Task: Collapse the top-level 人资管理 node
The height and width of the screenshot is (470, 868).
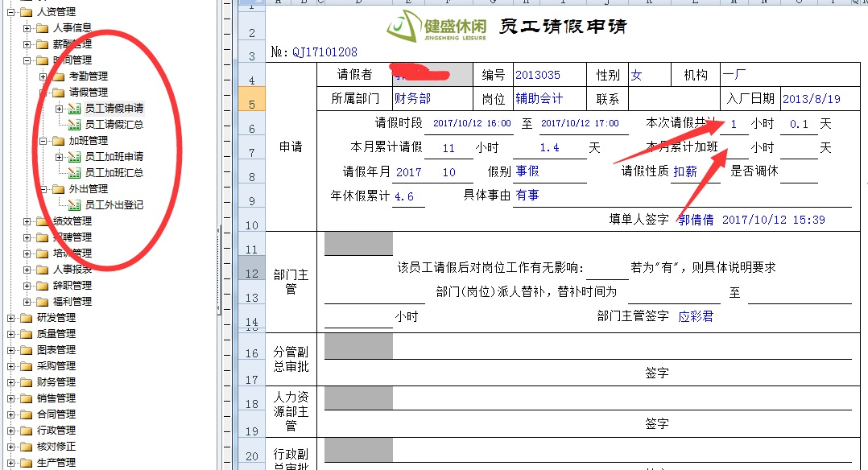Action: 11,12
